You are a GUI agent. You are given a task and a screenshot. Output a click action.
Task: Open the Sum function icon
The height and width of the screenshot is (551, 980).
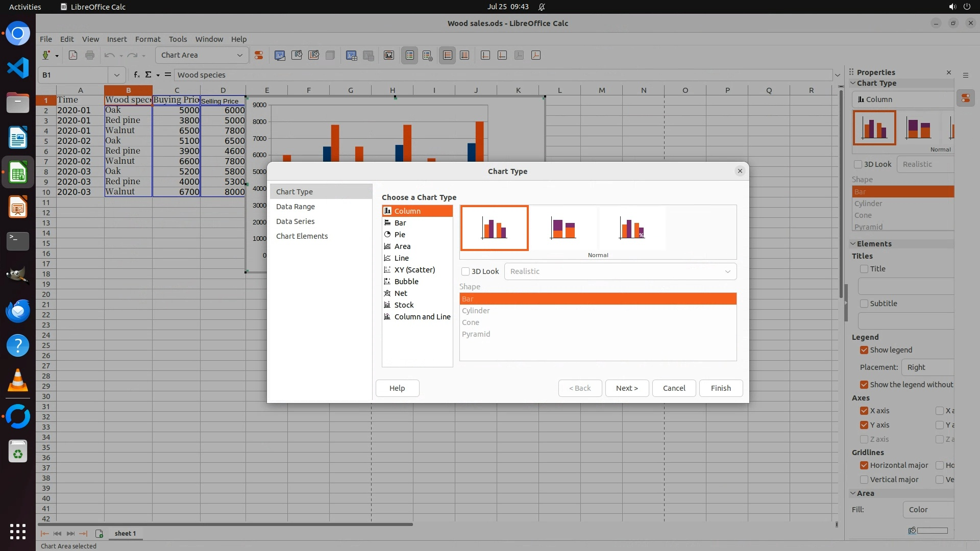149,75
